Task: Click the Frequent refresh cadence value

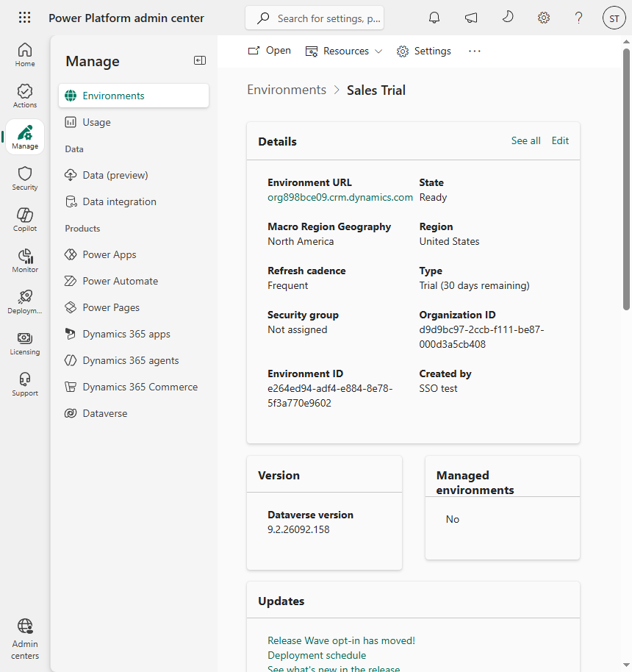Action: [288, 285]
